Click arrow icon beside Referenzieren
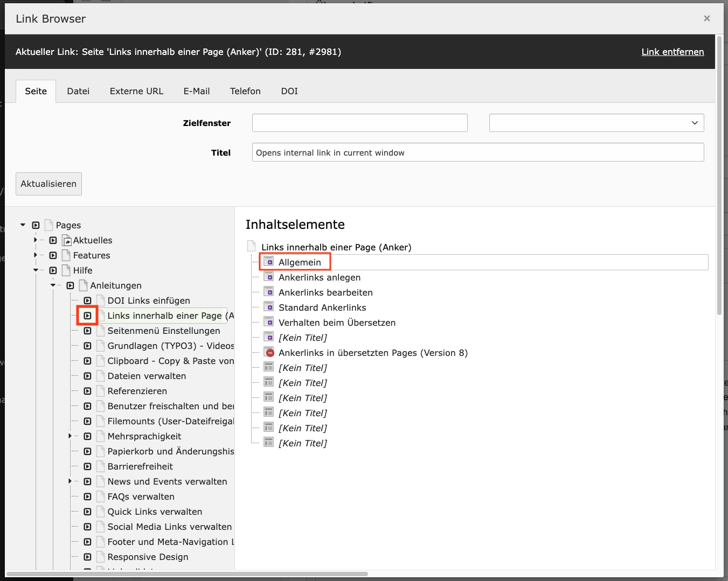728x581 pixels. pos(87,391)
